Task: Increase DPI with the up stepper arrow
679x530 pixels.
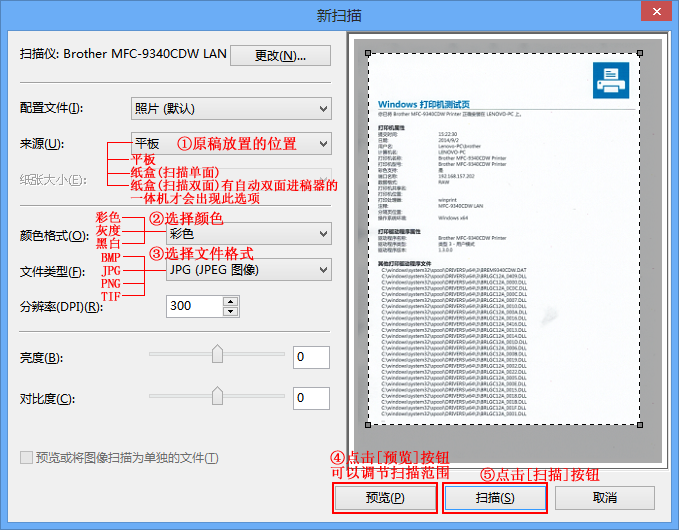Action: click(x=230, y=302)
